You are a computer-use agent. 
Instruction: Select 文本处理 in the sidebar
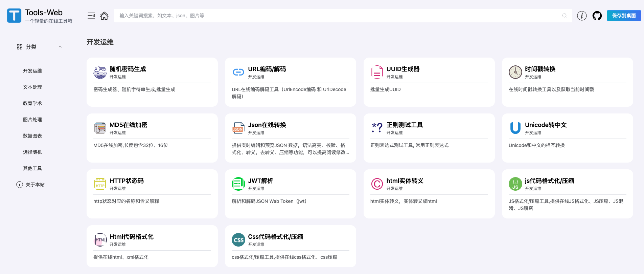point(32,87)
